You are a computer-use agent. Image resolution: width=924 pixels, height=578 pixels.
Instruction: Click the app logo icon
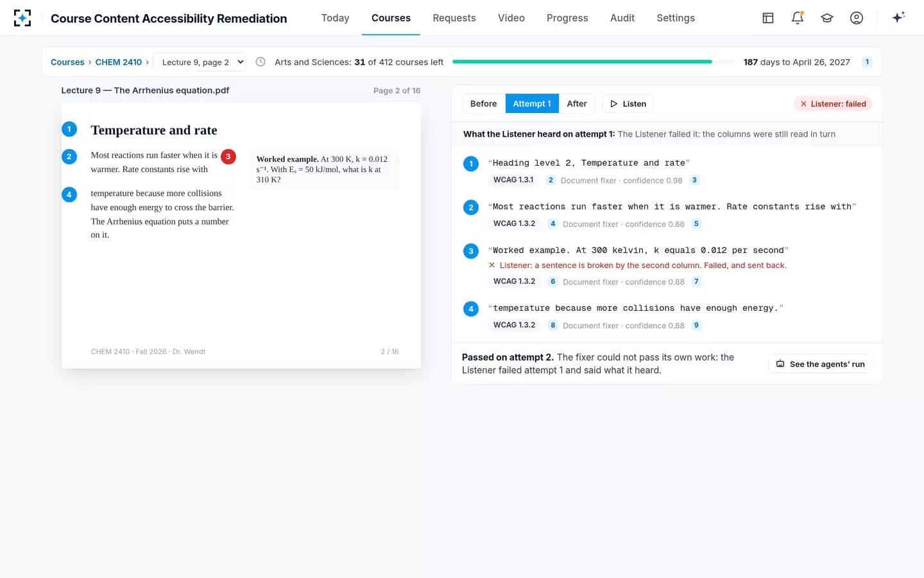(x=22, y=18)
